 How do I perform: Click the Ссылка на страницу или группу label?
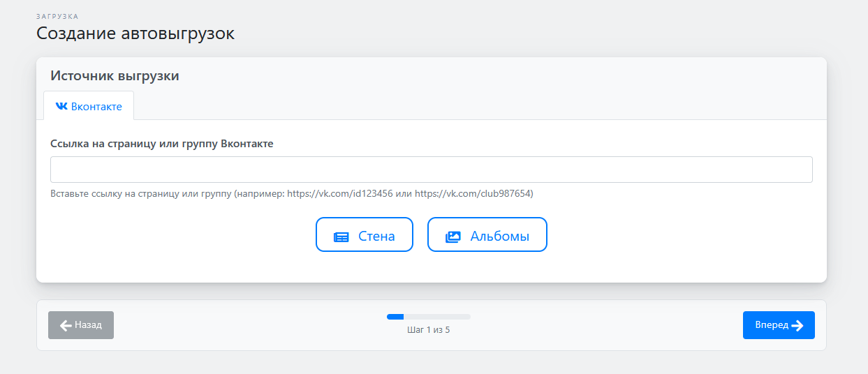tap(162, 144)
